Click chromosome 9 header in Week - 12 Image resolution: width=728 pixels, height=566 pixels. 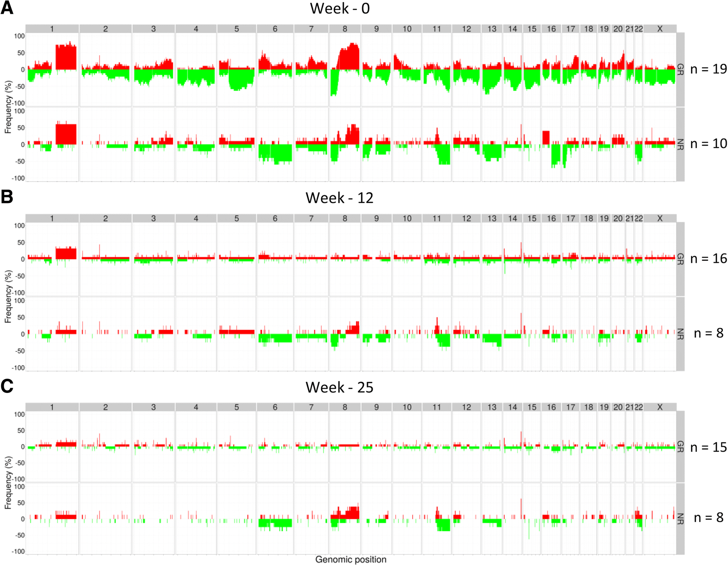pyautogui.click(x=376, y=218)
